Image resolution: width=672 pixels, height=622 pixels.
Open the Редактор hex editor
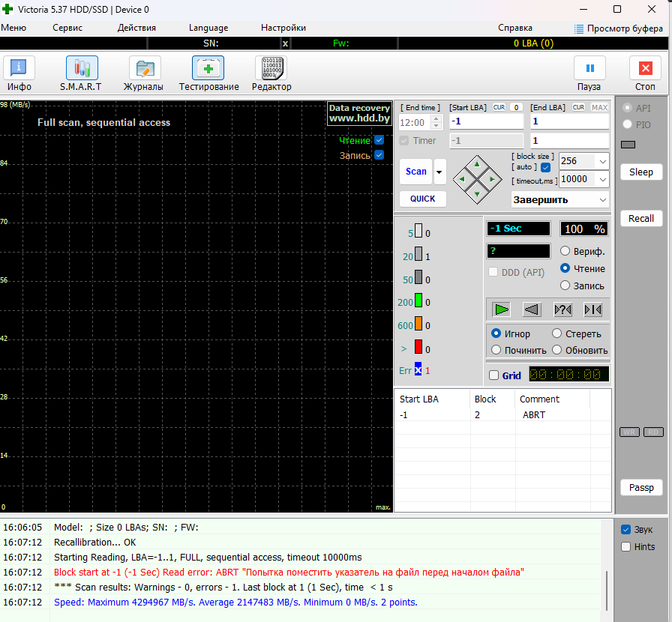[271, 69]
